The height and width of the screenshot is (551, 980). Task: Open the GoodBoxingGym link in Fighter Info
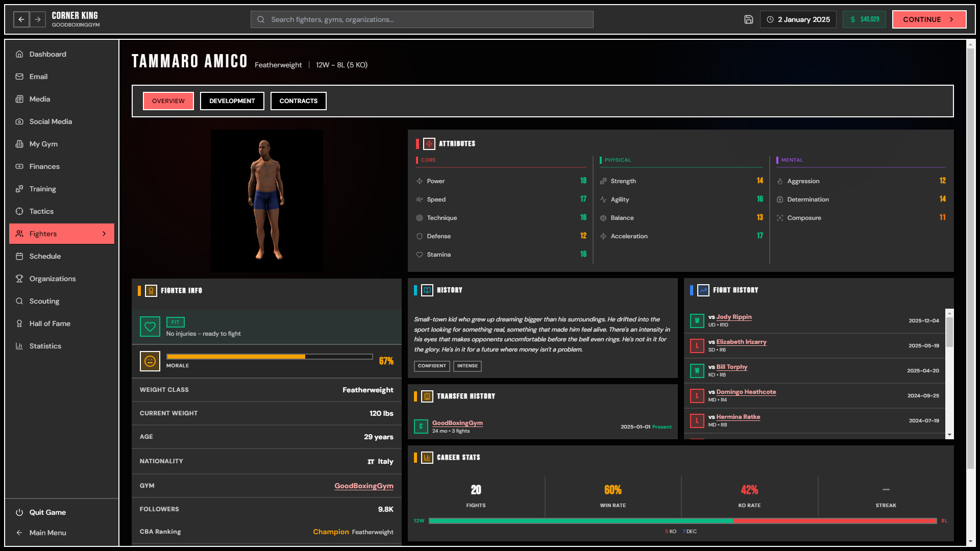[363, 486]
